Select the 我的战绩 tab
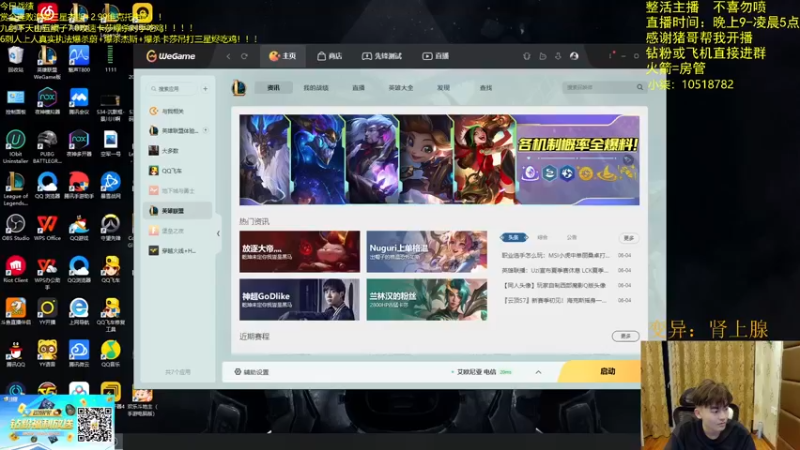The width and height of the screenshot is (800, 450). pyautogui.click(x=316, y=88)
